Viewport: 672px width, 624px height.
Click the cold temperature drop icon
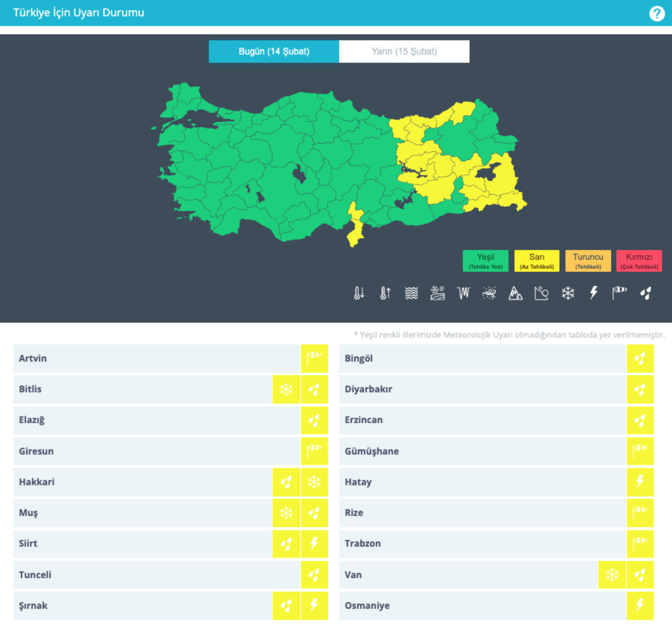pyautogui.click(x=359, y=293)
